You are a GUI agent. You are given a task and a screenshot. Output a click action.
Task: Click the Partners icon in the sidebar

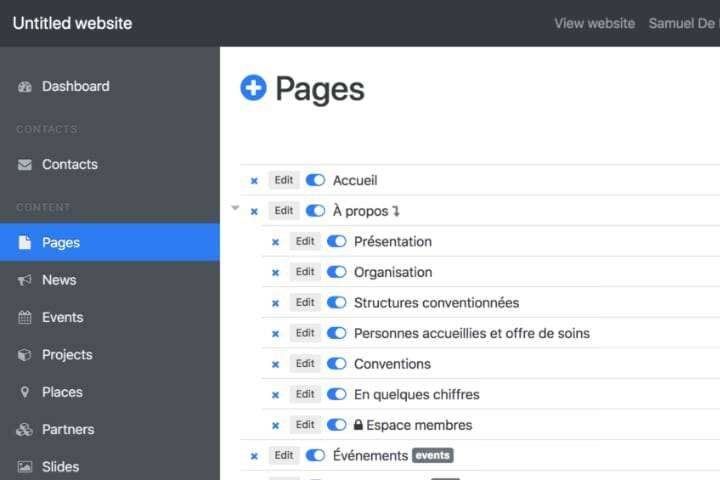coord(24,429)
